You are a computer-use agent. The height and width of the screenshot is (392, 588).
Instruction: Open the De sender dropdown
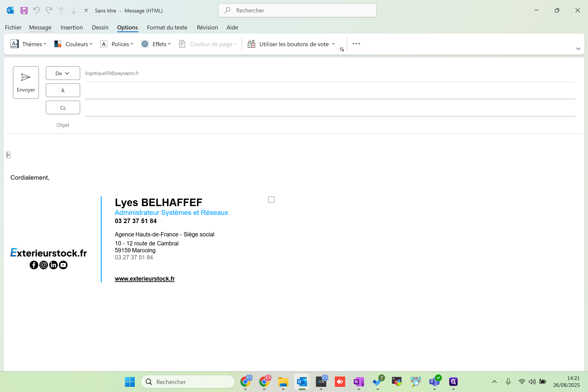(x=63, y=73)
